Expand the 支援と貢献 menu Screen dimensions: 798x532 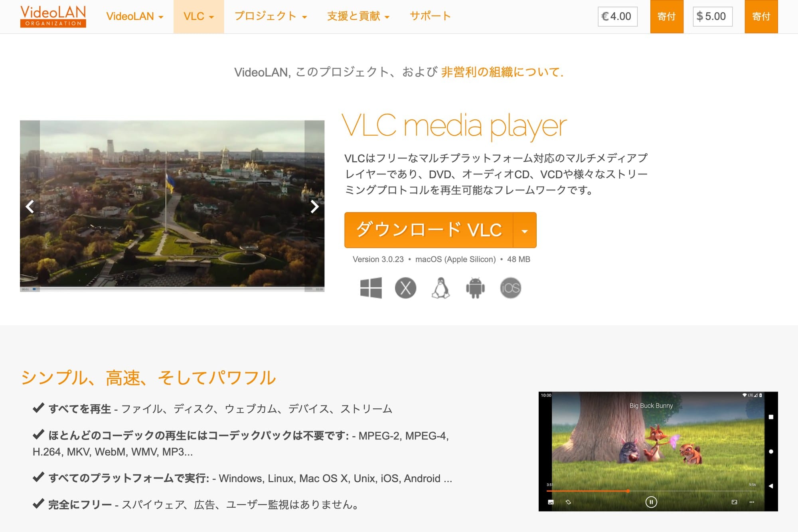(x=358, y=16)
